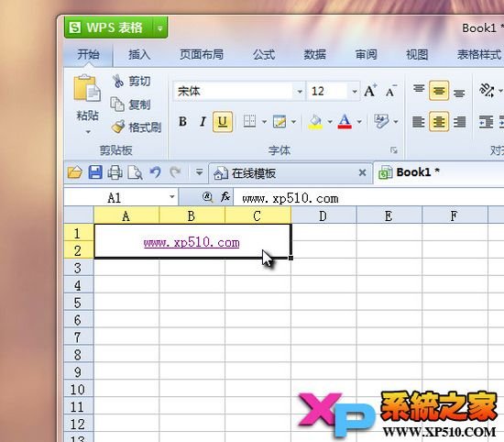Decrease indent icon in alignment group
Screen dimensions: 504x442
(x=486, y=122)
